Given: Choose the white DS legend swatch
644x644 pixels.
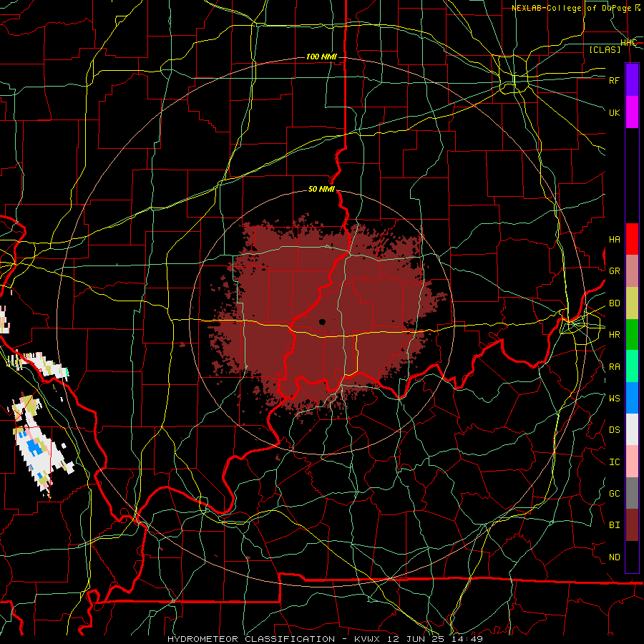Looking at the screenshot, I should coord(632,429).
